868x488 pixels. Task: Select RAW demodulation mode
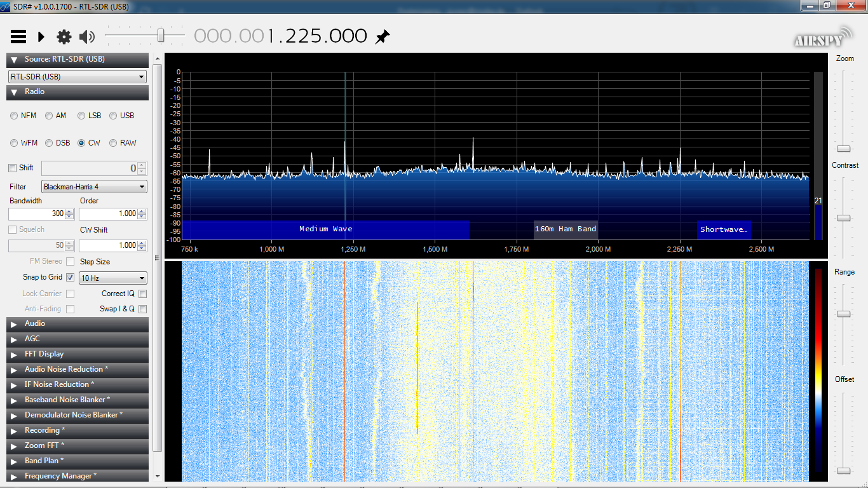(113, 143)
